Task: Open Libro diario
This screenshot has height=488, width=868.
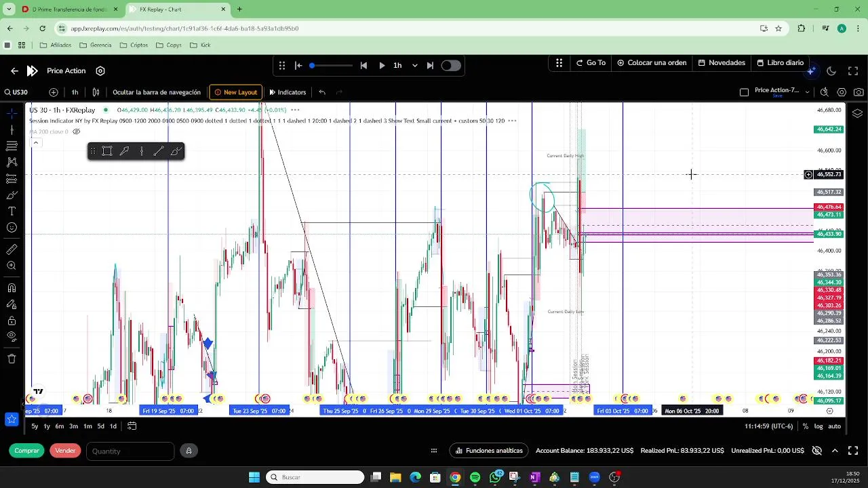Action: coord(780,63)
